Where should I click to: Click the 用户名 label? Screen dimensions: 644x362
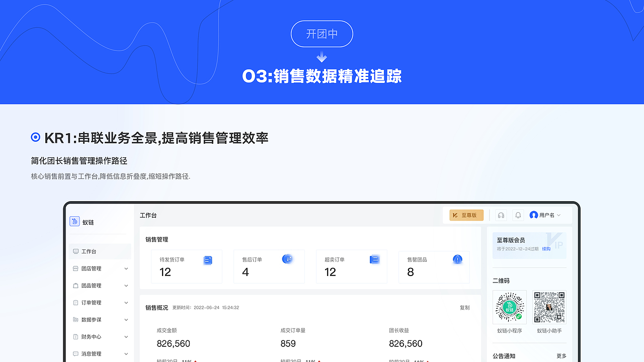(x=547, y=215)
